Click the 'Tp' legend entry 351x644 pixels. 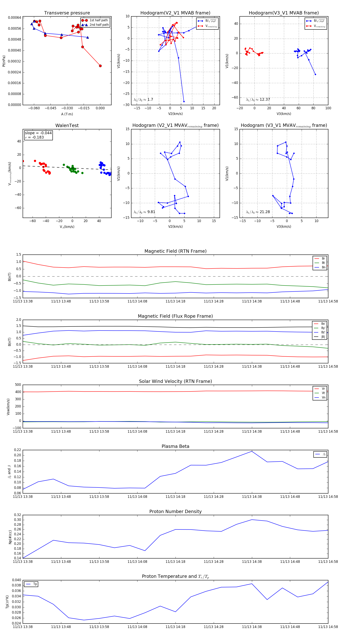click(31, 584)
